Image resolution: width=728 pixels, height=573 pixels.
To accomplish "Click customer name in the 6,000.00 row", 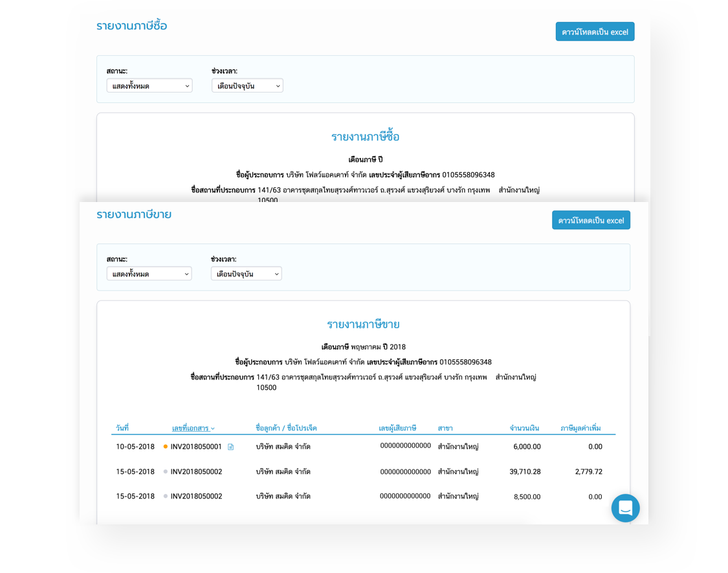I will [x=283, y=447].
